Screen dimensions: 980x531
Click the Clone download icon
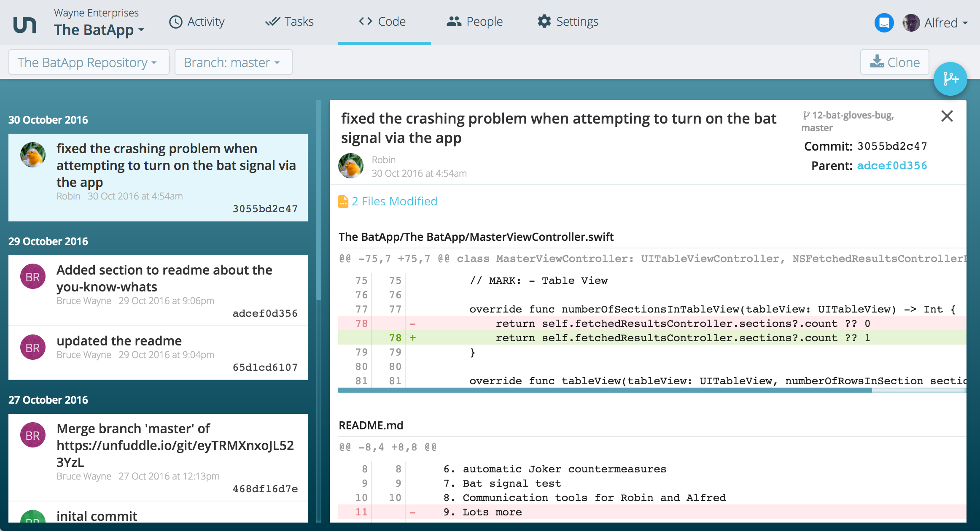point(877,62)
